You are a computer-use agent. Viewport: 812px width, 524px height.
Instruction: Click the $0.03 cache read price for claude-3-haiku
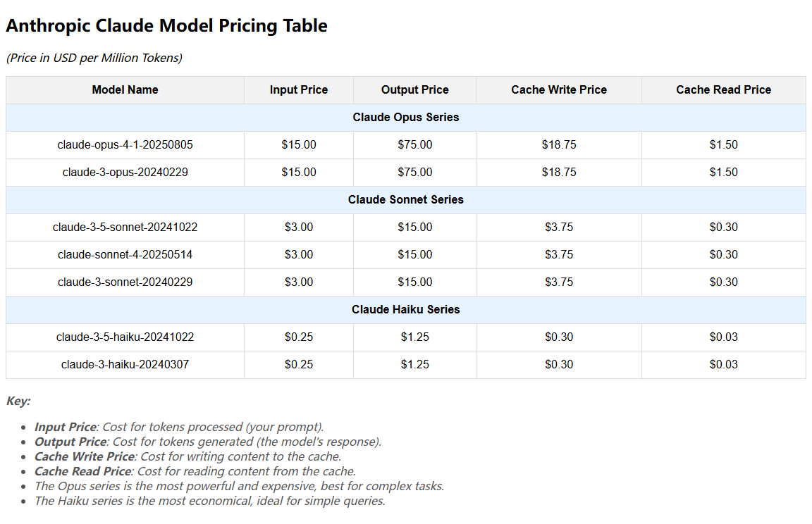coord(723,364)
